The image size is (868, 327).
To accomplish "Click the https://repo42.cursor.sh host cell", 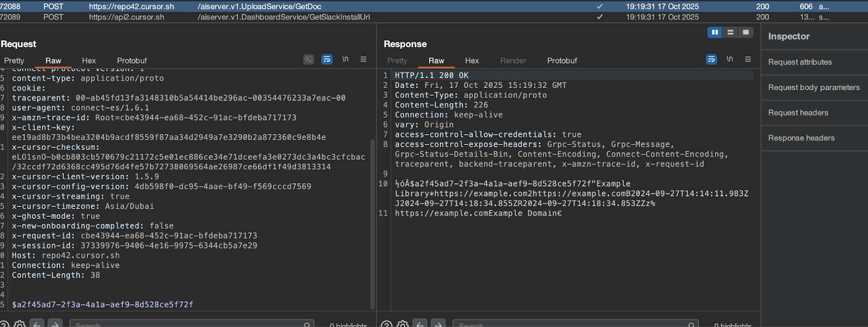I will click(x=132, y=7).
